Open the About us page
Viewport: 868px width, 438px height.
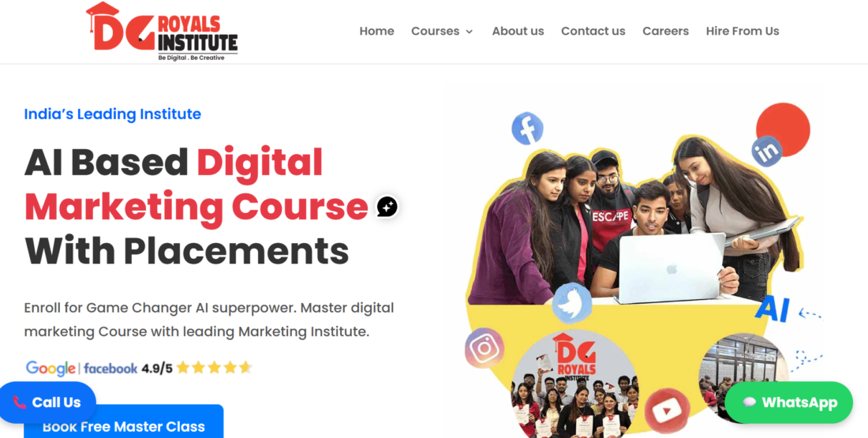point(518,31)
